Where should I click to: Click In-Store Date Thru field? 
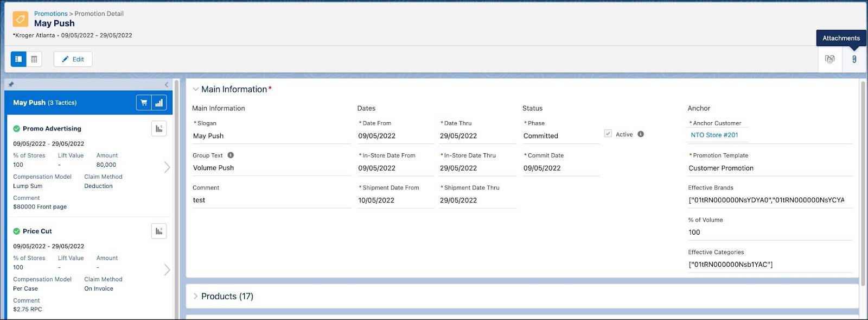tap(477, 168)
